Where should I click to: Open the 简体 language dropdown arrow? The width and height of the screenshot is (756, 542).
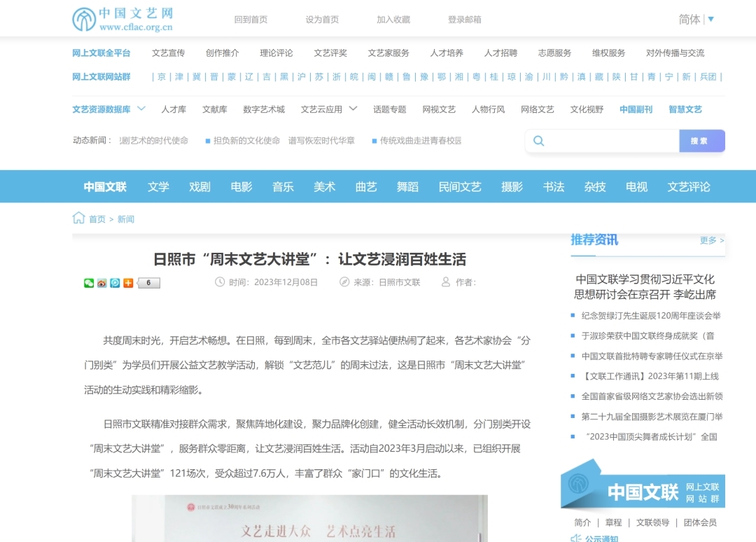[710, 20]
